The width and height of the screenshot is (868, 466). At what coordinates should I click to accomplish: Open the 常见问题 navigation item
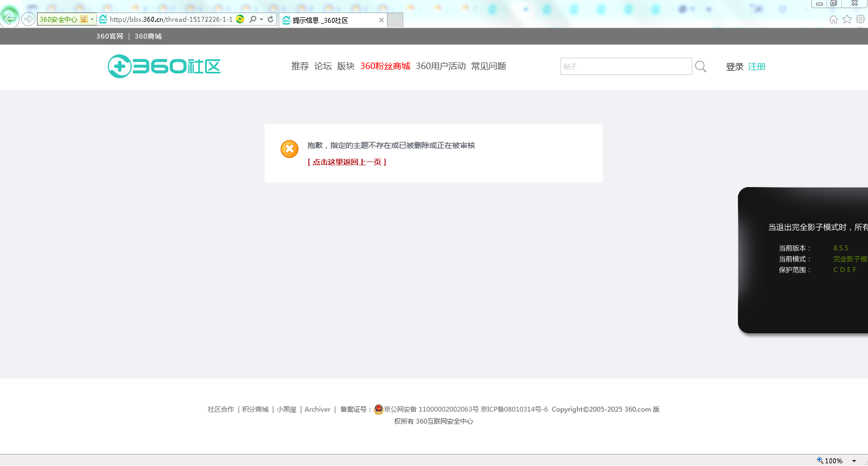[x=489, y=66]
